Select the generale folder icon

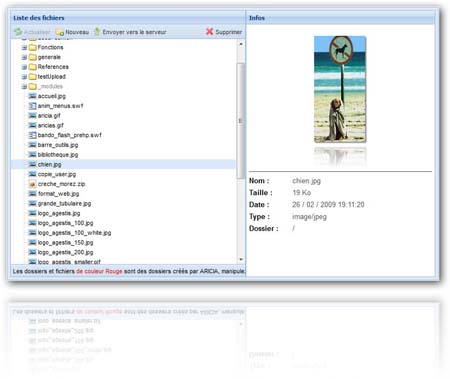coord(32,57)
